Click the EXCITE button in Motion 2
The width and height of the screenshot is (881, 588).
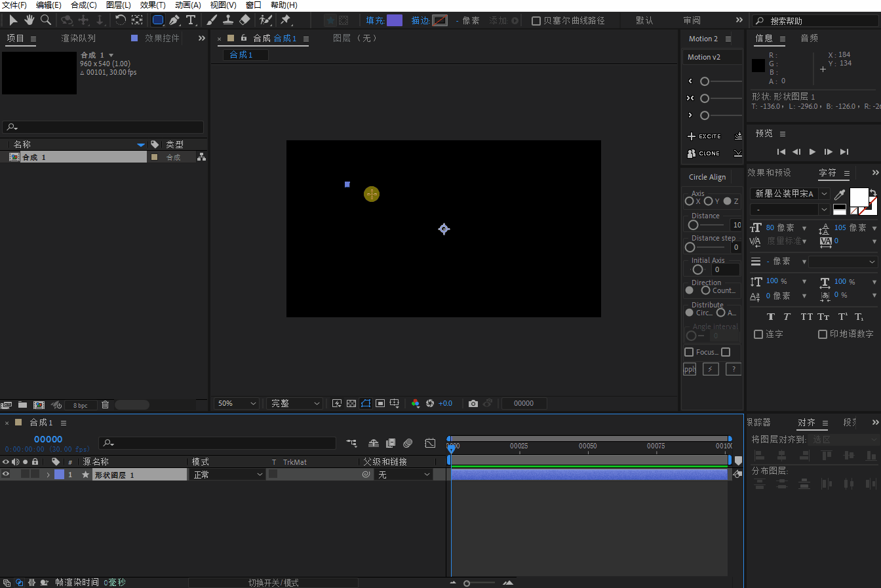(x=704, y=136)
